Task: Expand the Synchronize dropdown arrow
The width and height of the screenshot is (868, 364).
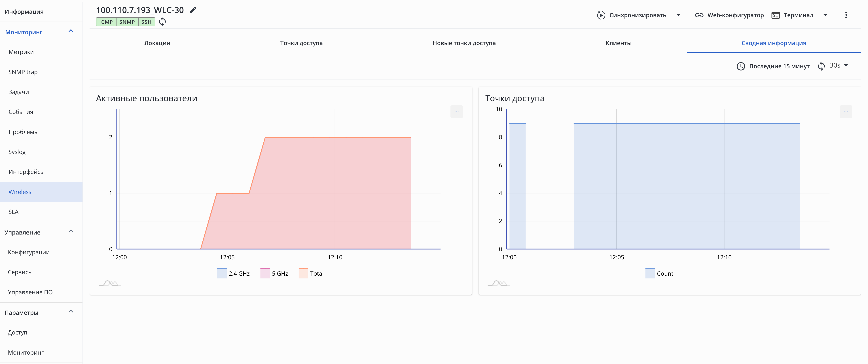Action: (678, 15)
